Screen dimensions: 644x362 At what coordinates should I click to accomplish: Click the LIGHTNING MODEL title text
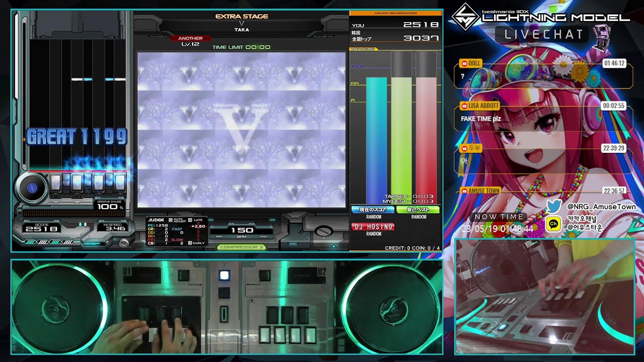pyautogui.click(x=556, y=18)
